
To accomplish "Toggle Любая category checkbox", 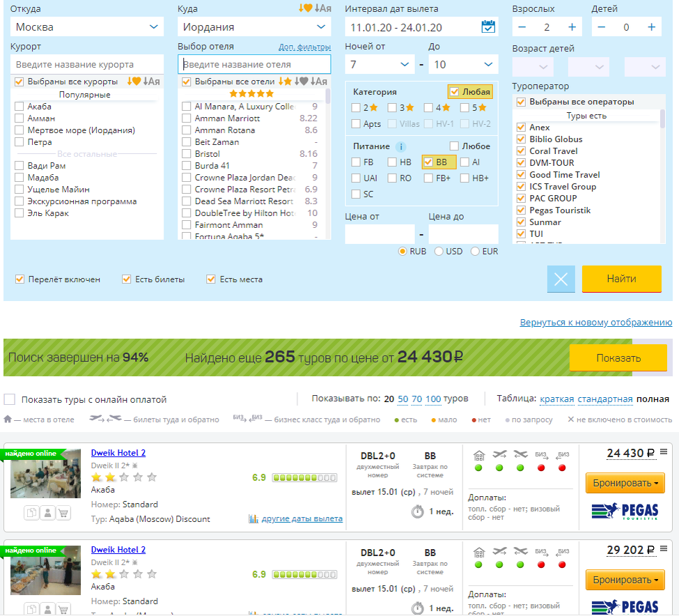I will [x=454, y=91].
